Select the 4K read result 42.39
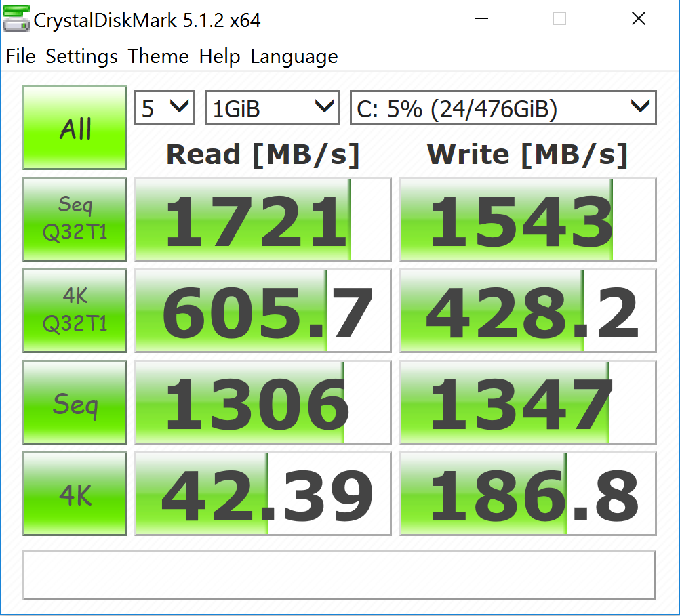This screenshot has height=616, width=680. tap(263, 493)
